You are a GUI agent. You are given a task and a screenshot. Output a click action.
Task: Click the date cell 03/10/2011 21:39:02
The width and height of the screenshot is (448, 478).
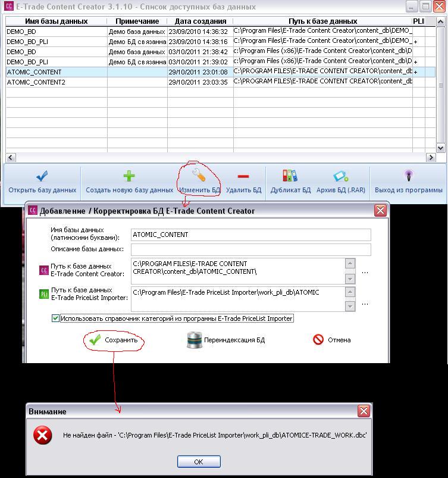200,62
